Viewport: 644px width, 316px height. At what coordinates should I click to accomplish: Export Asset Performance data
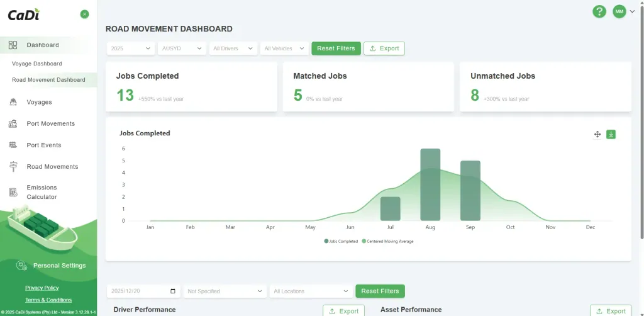611,311
